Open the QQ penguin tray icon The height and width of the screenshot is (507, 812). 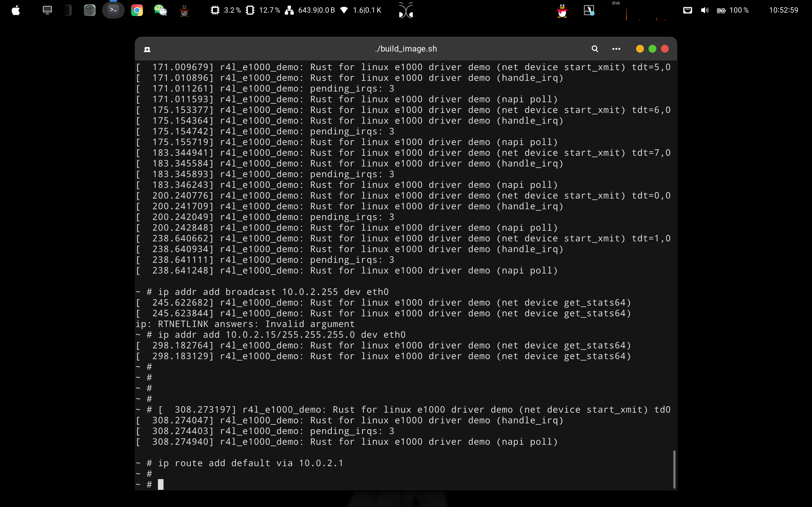click(x=562, y=10)
